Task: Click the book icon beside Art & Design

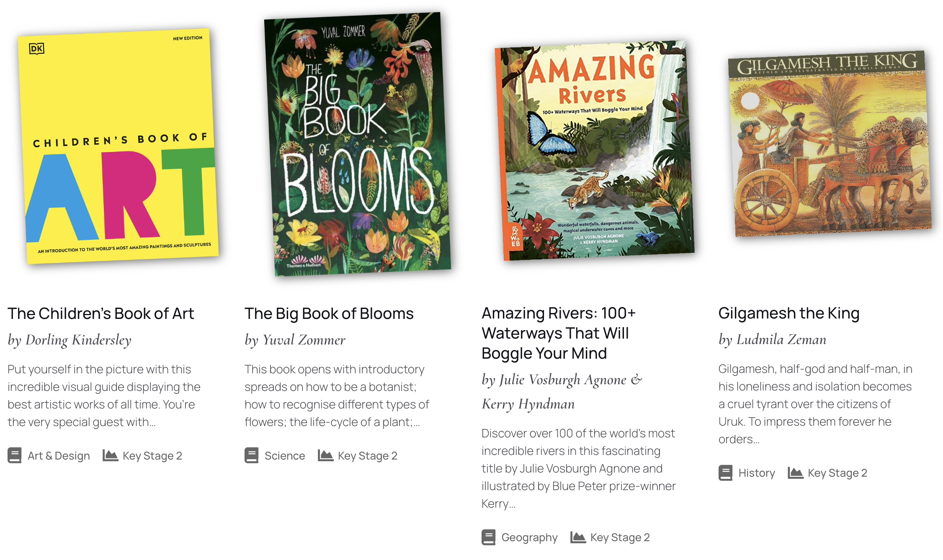Action: tap(15, 455)
